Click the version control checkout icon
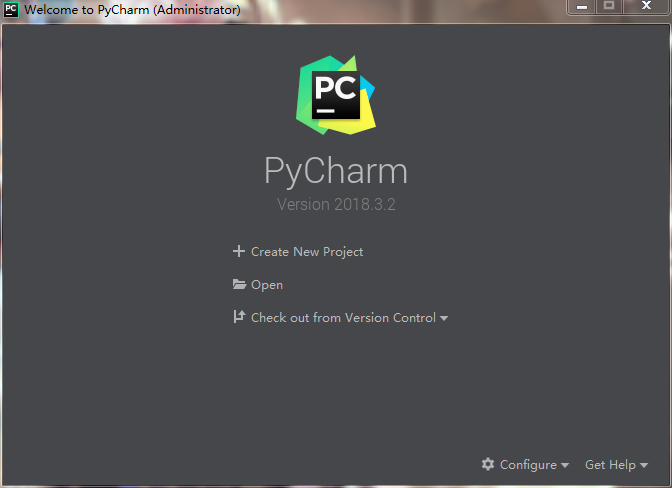 (x=239, y=317)
